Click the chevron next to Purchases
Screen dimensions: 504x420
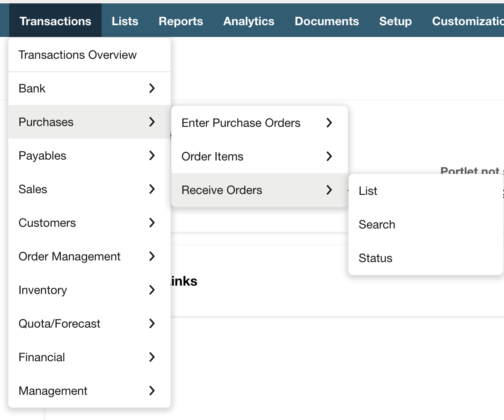pyautogui.click(x=152, y=122)
